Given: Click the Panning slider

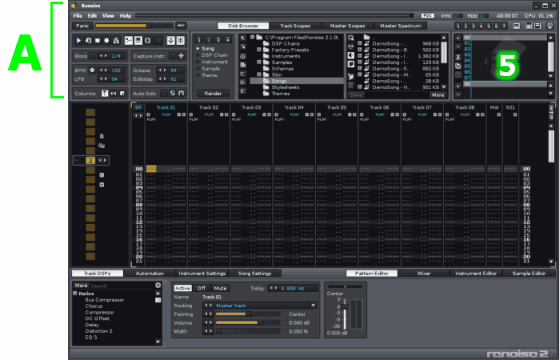Looking at the screenshot, I should (247, 314).
